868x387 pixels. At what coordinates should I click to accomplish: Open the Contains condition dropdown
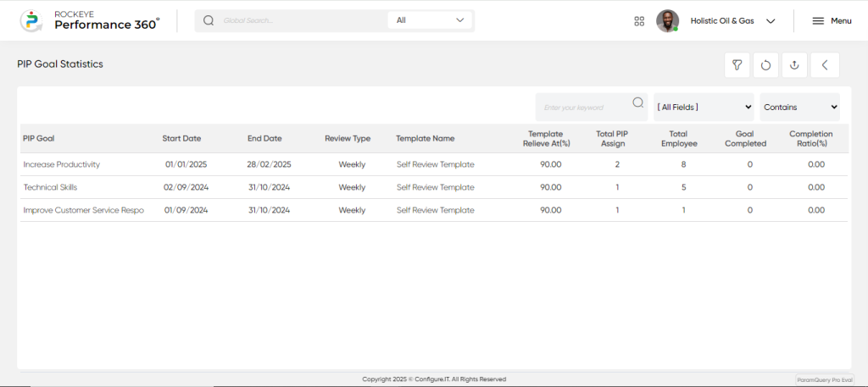pyautogui.click(x=800, y=108)
